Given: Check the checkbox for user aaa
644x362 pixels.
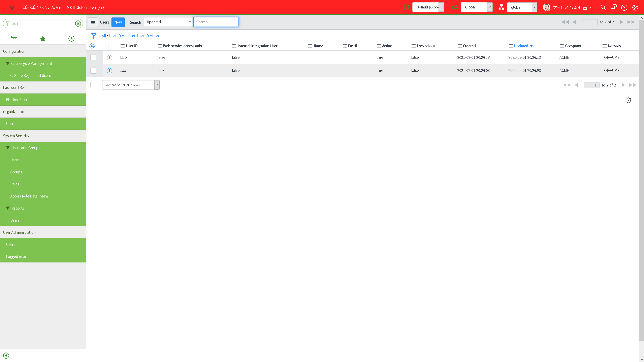Looking at the screenshot, I should (x=93, y=70).
